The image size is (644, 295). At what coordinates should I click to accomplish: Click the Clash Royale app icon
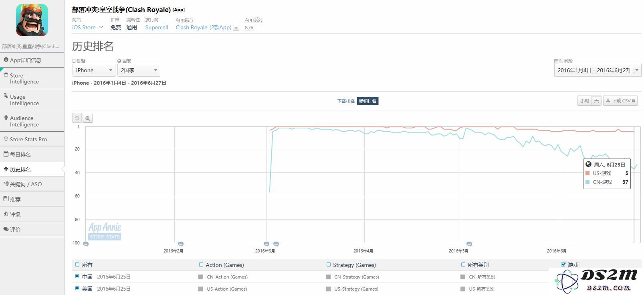[x=32, y=20]
